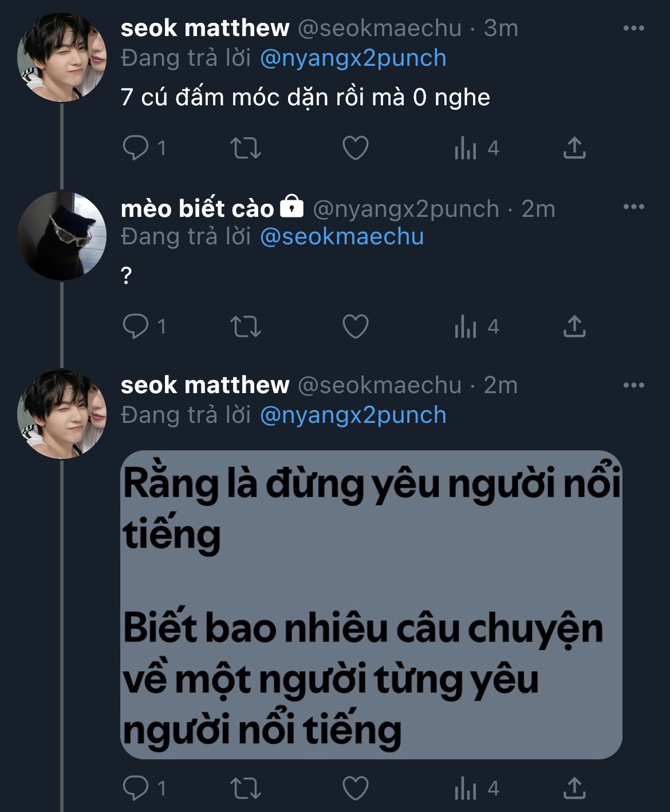Like the tweet with lyric image
This screenshot has width=670, height=812.
355,789
